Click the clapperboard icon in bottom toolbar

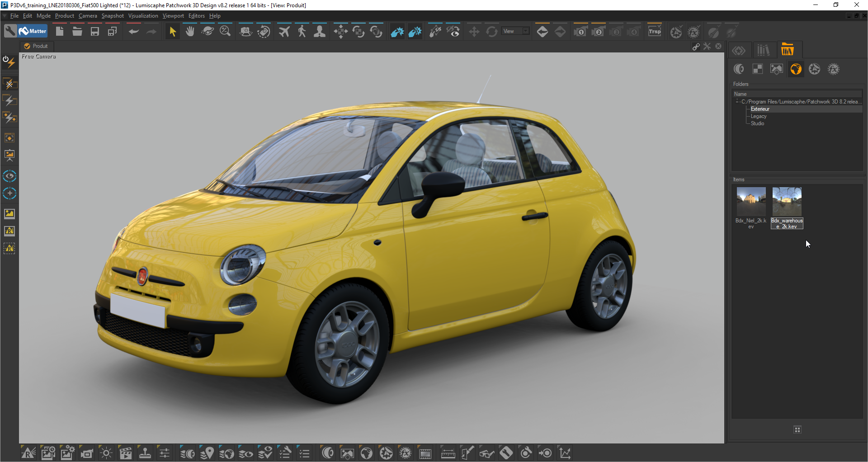click(x=126, y=453)
